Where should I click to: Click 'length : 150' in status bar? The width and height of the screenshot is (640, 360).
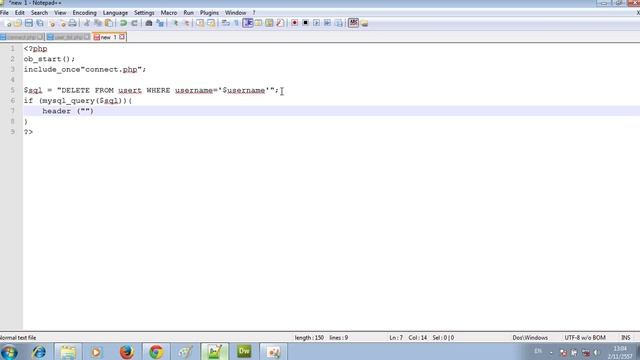[309, 338]
